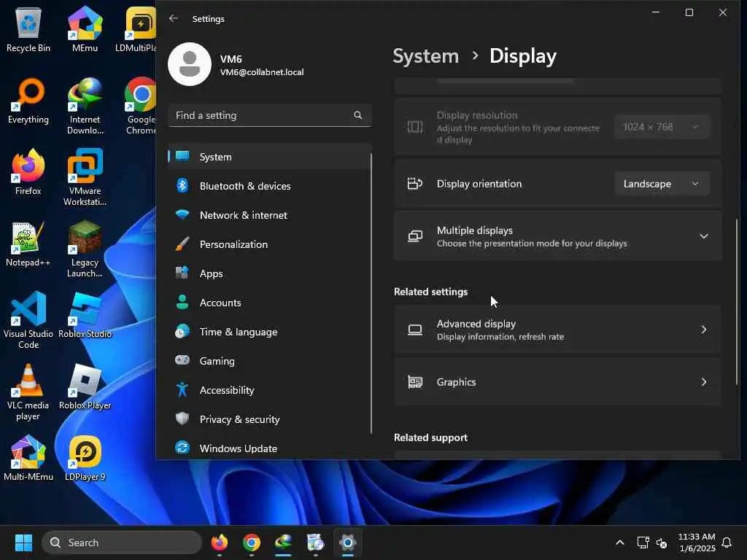The width and height of the screenshot is (747, 560).
Task: Click the Related settings heading text
Action: (430, 292)
